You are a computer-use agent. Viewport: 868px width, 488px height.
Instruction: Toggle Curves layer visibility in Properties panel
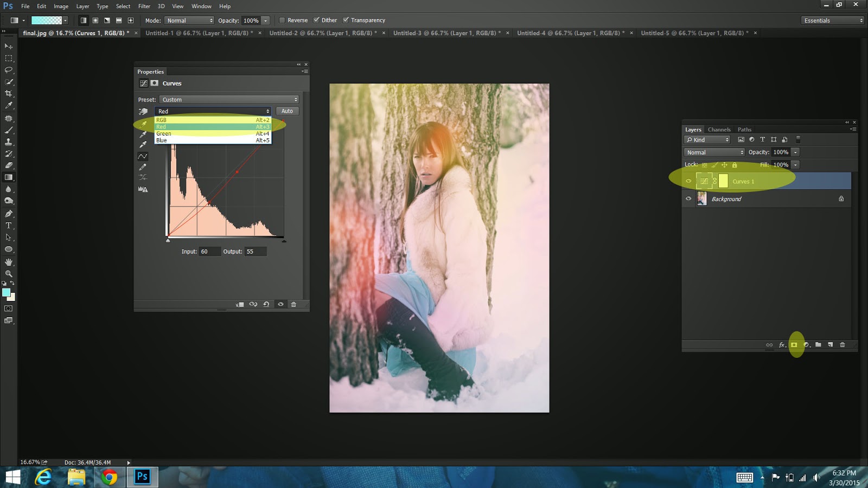point(280,304)
